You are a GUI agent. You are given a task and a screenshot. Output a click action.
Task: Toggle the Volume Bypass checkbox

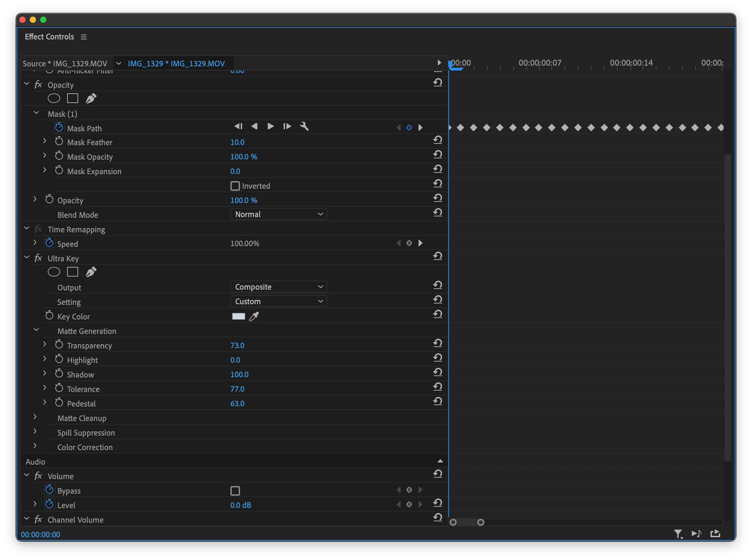(235, 491)
